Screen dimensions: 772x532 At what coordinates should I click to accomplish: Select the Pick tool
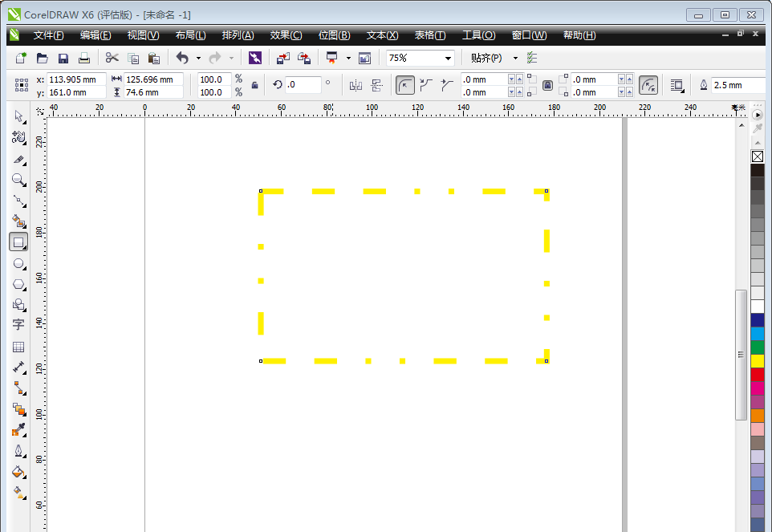tap(18, 116)
